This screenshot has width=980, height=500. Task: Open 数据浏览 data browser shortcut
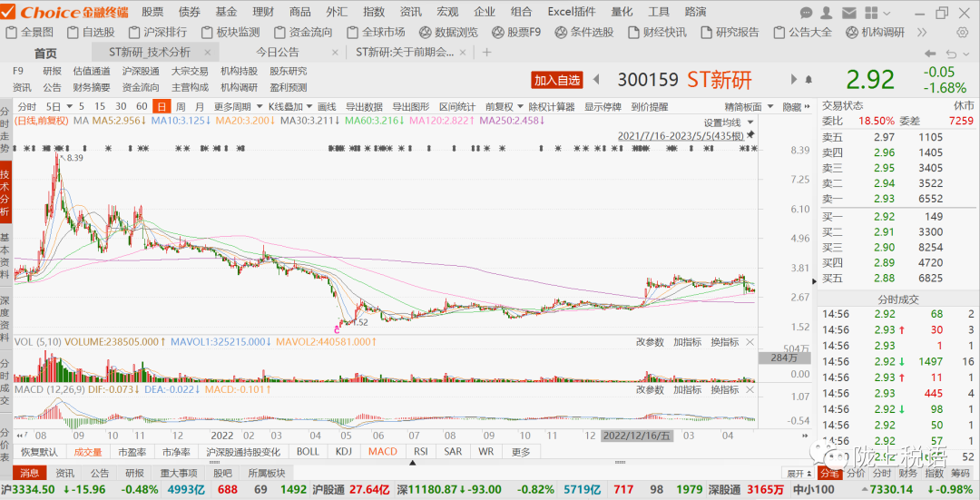coord(449,32)
